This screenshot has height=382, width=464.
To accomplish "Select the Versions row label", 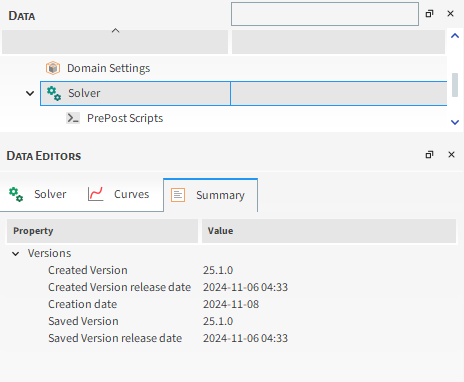I will [49, 253].
